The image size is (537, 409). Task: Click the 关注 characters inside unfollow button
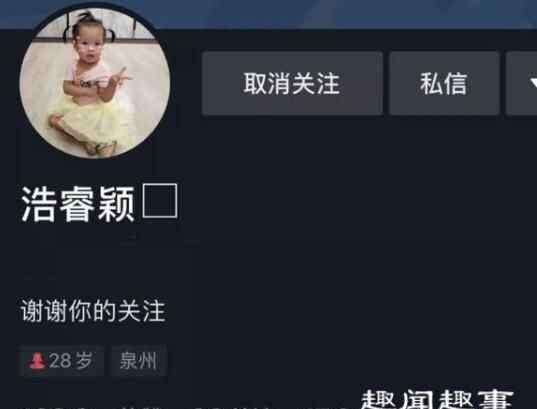point(316,84)
